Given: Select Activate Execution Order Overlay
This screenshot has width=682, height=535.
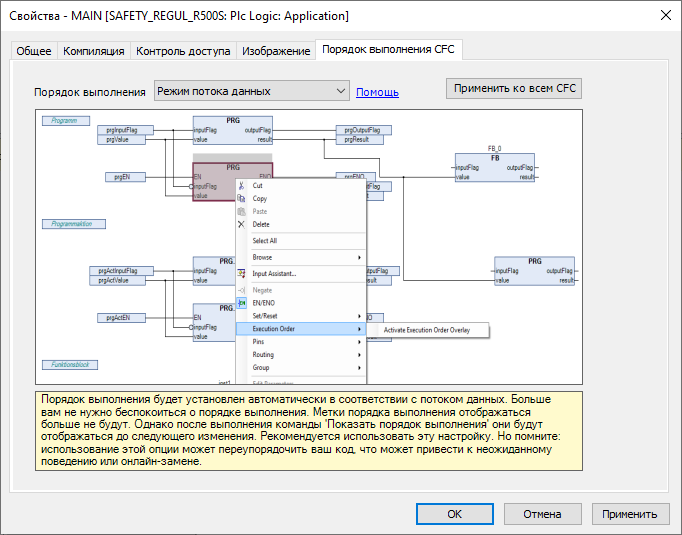Looking at the screenshot, I should tap(428, 329).
